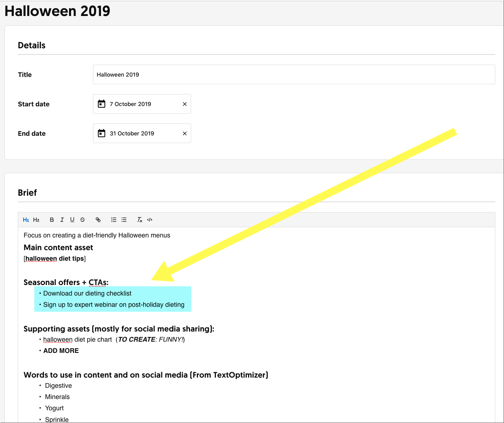Toggle strikethrough formatting in the editor
This screenshot has height=423, width=504.
tap(82, 220)
